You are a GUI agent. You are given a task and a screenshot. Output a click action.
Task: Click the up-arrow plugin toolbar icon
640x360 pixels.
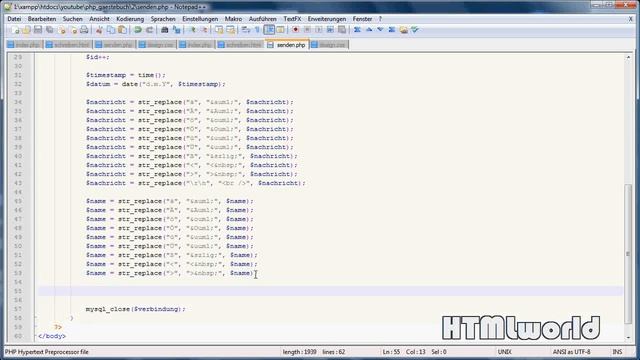point(369,30)
